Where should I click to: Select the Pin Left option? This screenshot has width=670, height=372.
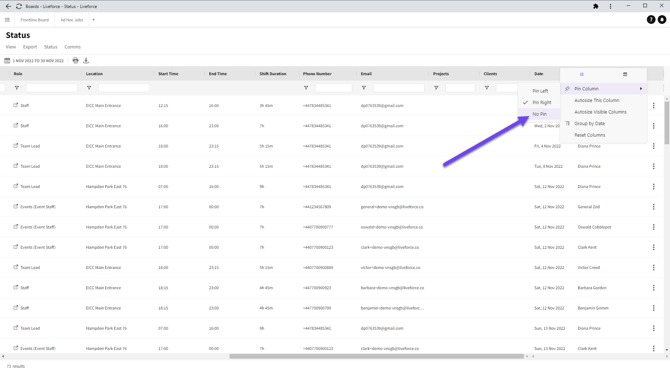pyautogui.click(x=539, y=91)
